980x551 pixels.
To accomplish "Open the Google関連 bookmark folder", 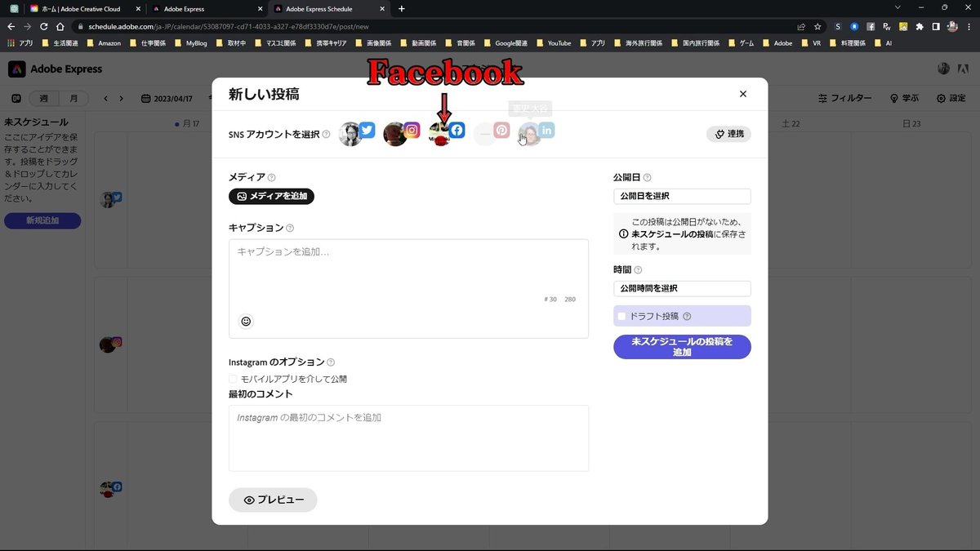I will [x=506, y=43].
